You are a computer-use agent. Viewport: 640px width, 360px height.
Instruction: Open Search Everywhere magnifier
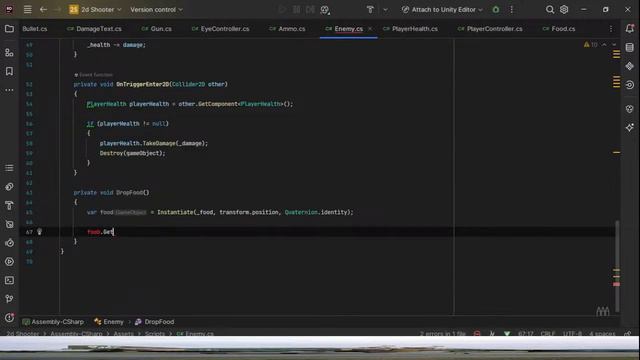coord(550,9)
